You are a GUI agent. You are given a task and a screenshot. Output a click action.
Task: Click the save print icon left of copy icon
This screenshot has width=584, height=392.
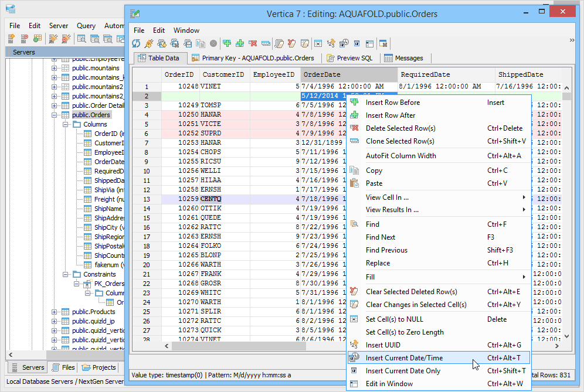(x=188, y=43)
